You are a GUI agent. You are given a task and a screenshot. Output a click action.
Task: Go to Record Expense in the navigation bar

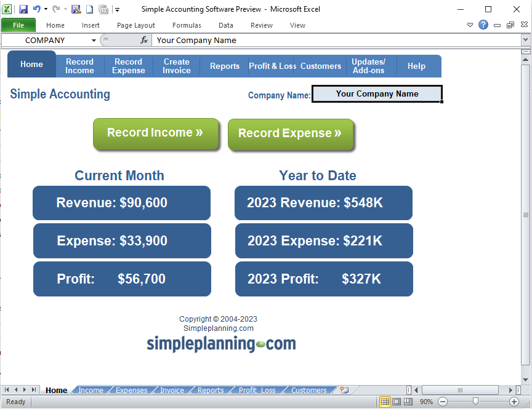[129, 66]
